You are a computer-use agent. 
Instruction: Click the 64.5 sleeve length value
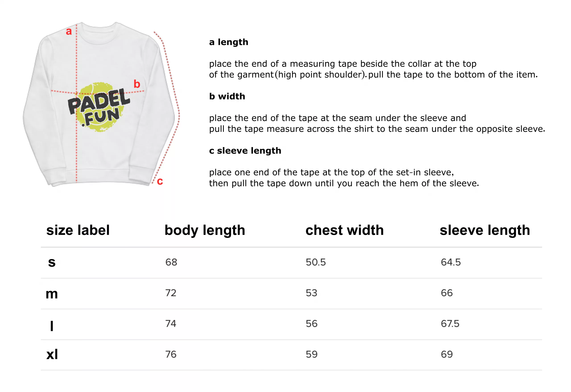(x=451, y=262)
